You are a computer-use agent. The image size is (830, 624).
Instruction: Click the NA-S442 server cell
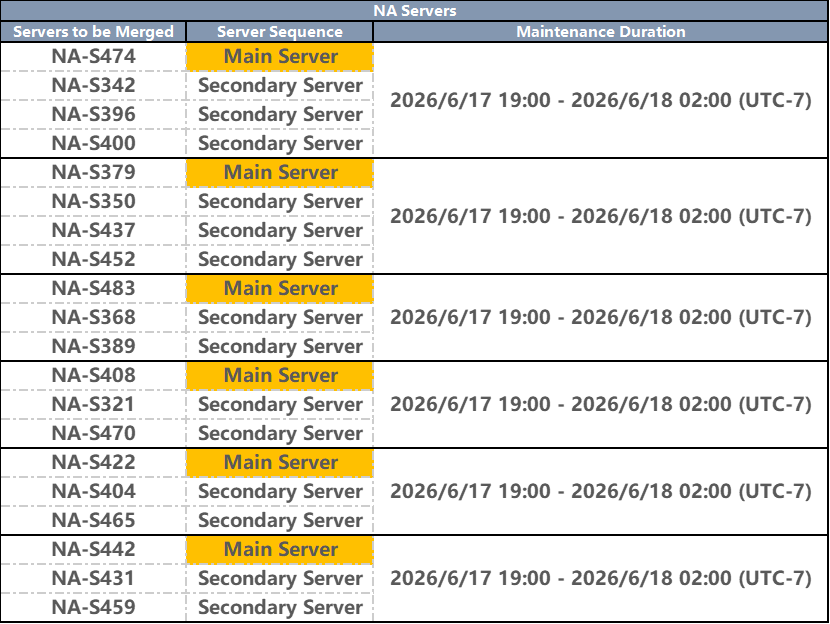coord(93,549)
